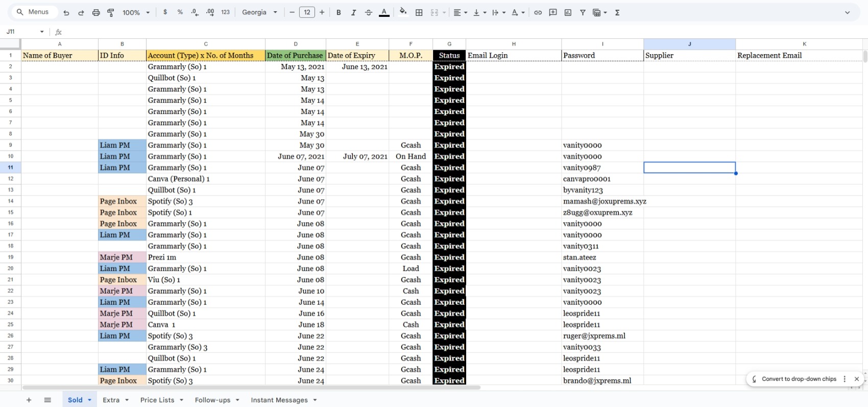
Task: Decrease decimal places
Action: [195, 12]
